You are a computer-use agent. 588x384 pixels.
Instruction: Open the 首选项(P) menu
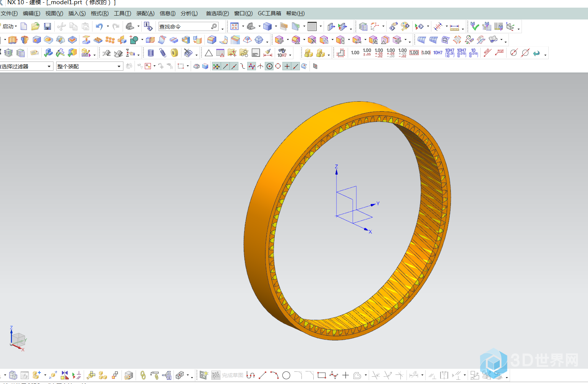click(217, 13)
